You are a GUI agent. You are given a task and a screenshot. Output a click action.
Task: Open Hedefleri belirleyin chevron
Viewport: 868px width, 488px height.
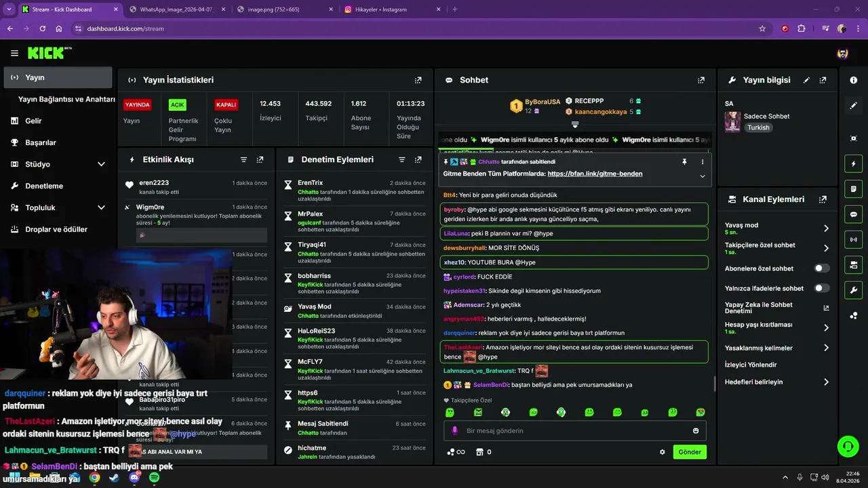tap(826, 382)
